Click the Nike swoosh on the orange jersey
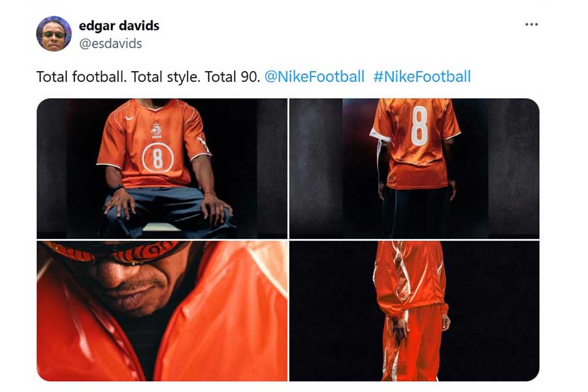Viewport: 588px width, 392px height. pos(130,118)
